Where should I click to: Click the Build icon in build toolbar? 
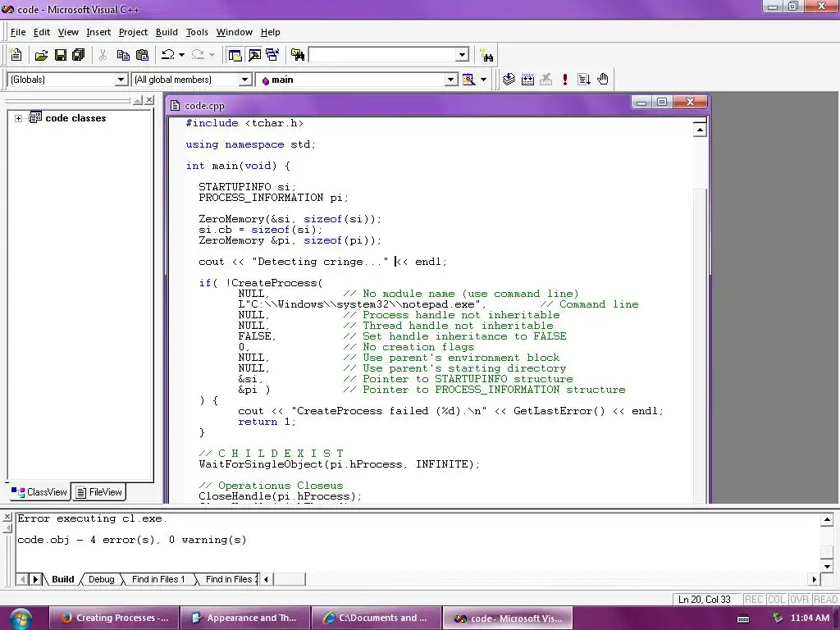point(527,80)
